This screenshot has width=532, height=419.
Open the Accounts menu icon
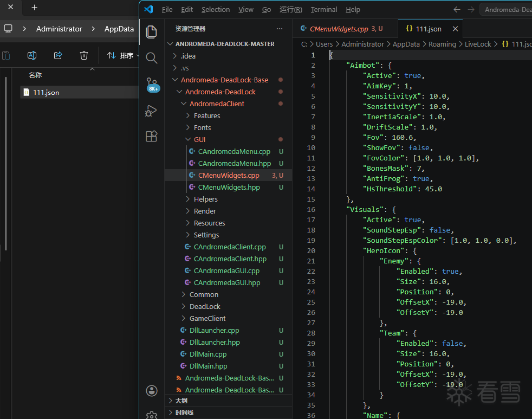[152, 391]
